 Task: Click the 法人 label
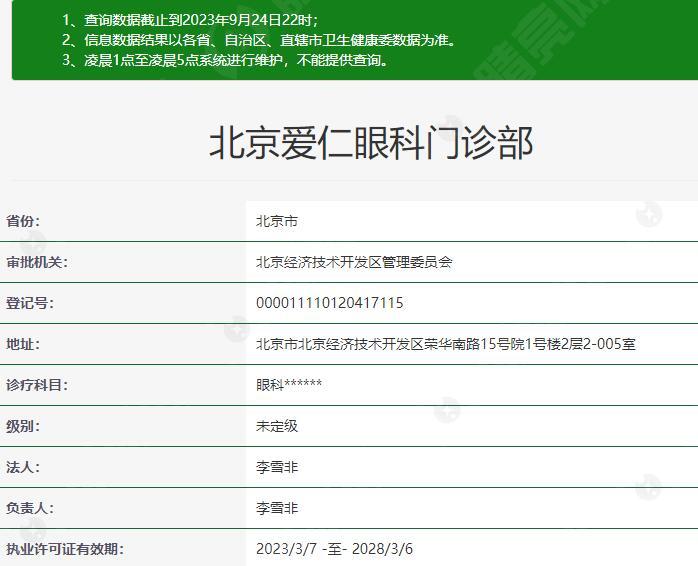pyautogui.click(x=23, y=467)
